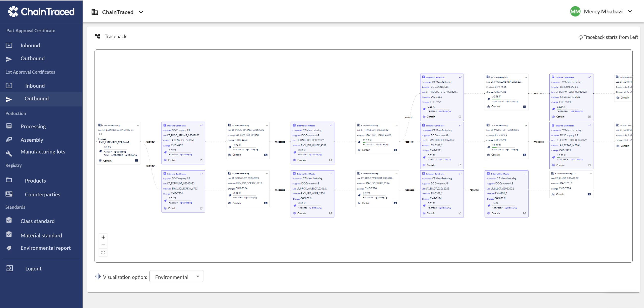Go to Class standard page
This screenshot has width=644, height=308.
coord(37,221)
